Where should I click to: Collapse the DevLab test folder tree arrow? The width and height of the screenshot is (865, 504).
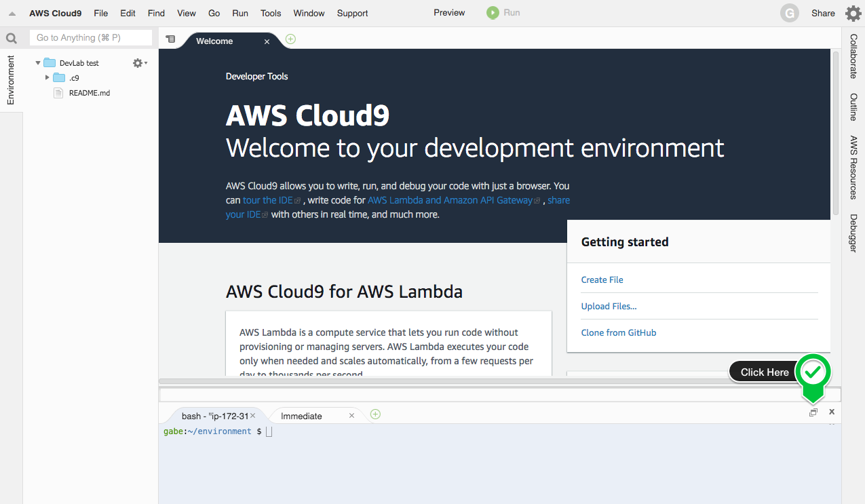[38, 63]
